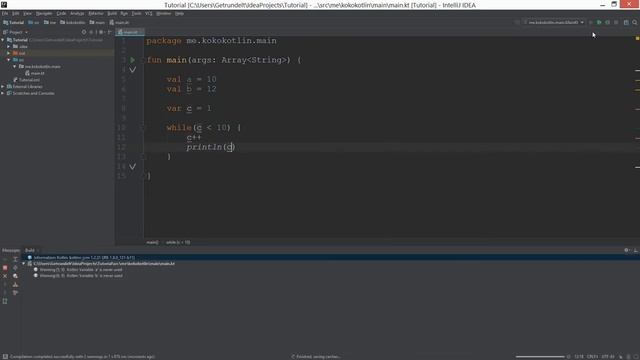Run main function from gutter arrow
This screenshot has width=640, height=360.
(133, 60)
